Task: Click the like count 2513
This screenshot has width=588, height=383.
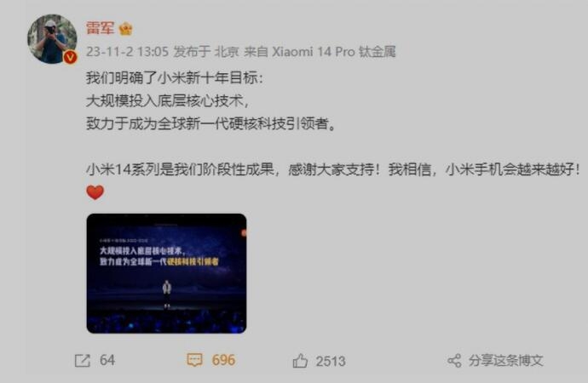Action: pos(331,361)
